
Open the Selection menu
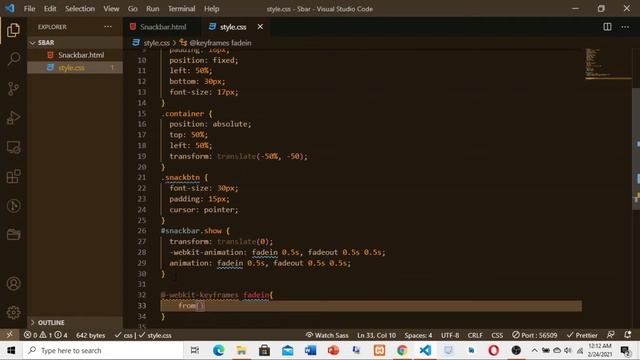(80, 9)
